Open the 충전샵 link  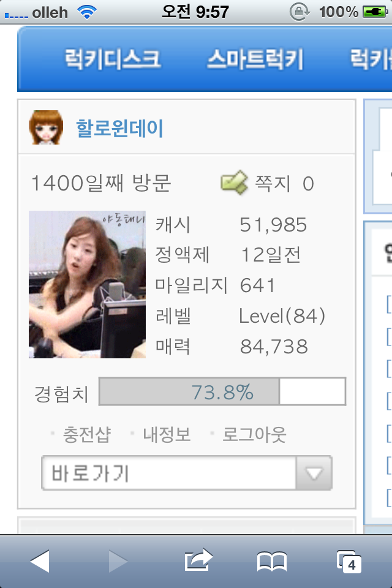[87, 435]
